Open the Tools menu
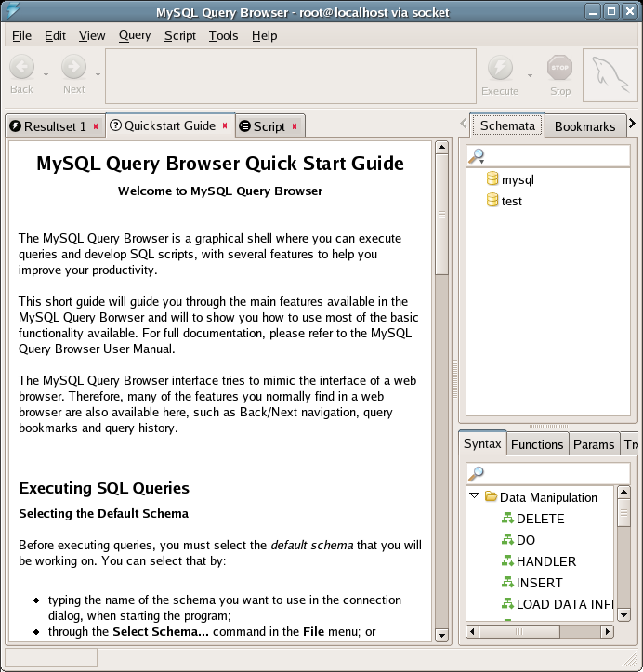This screenshot has width=643, height=672. (x=223, y=35)
